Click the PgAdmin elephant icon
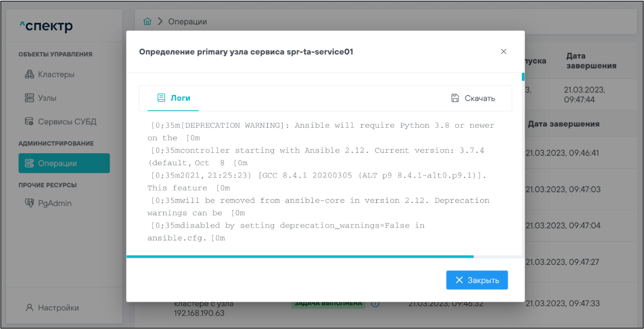This screenshot has width=644, height=329. coord(29,203)
